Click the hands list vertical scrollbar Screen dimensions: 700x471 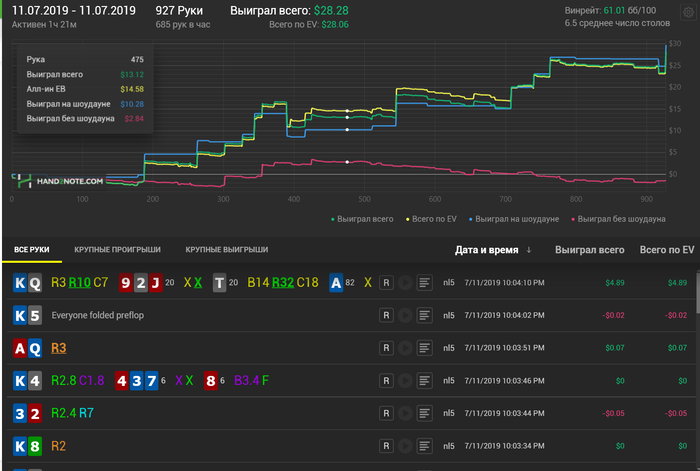tap(696, 300)
